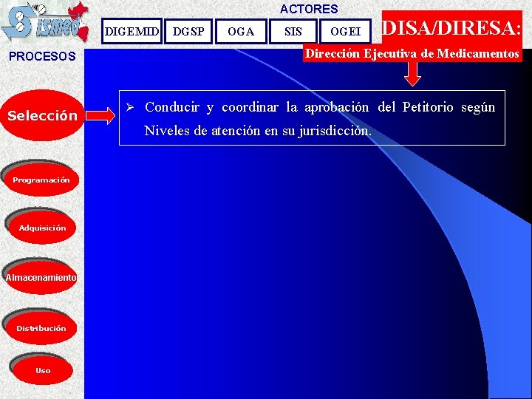
Task: Click the 'Conducir y coordinar la aprobación' text
Action: [x=257, y=107]
